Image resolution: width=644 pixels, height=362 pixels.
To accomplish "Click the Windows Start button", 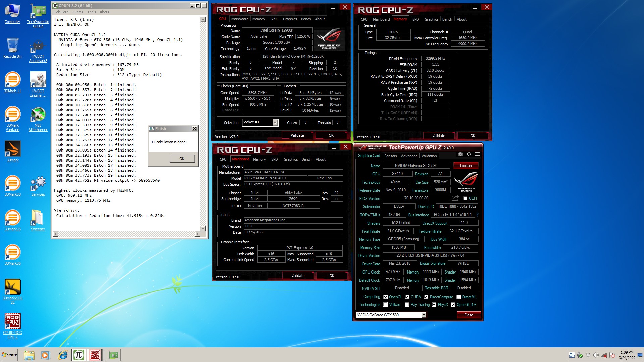I will click(x=9, y=355).
